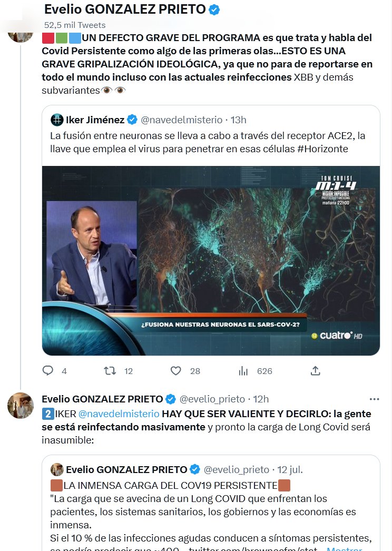Screen dimensions: 392x551
Task: Open the 12 jul. quoted tweet date
Action: point(290,469)
